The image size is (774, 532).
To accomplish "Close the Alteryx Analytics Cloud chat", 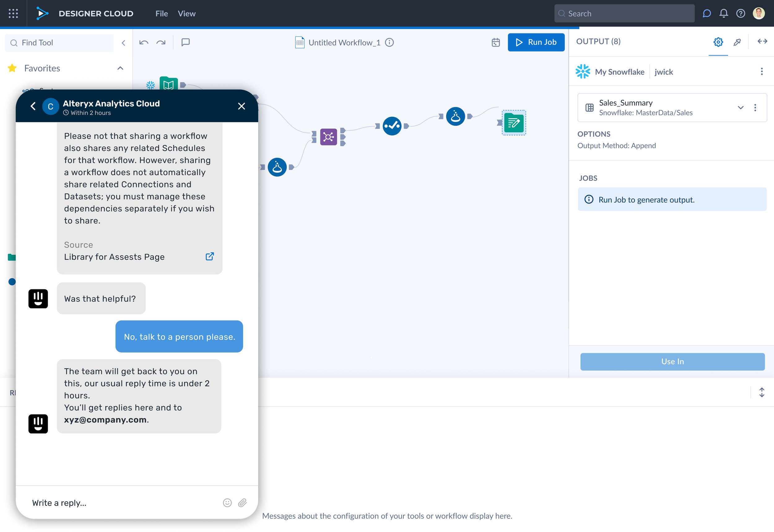I will pos(241,106).
